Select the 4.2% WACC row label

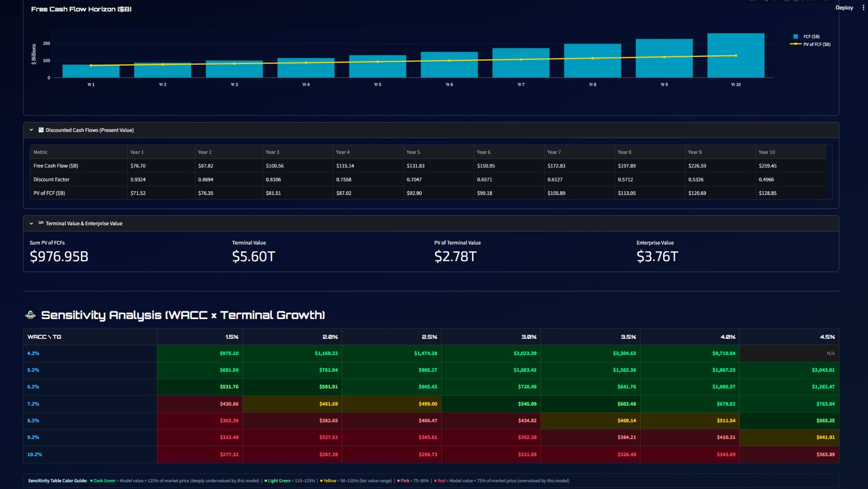tap(33, 353)
